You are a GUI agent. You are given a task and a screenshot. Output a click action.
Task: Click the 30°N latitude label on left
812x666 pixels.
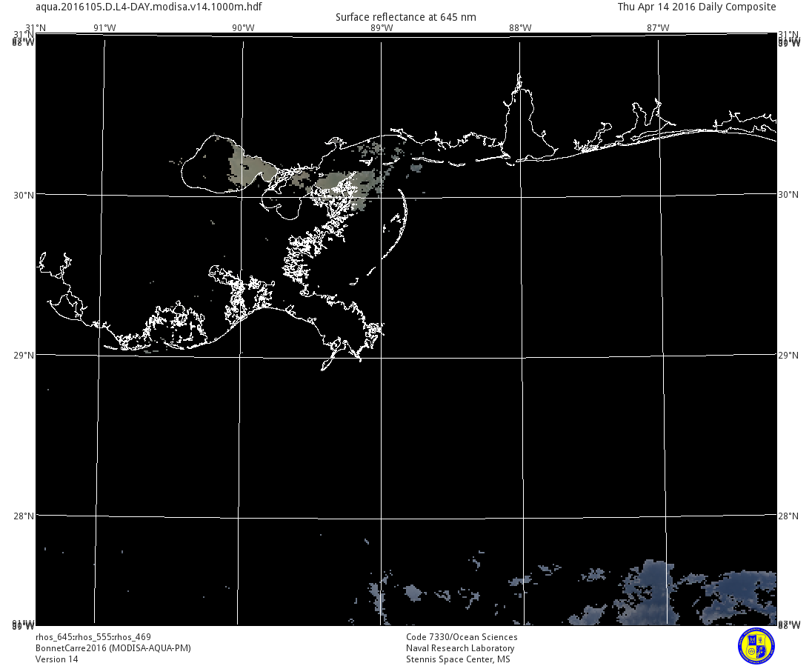click(23, 195)
